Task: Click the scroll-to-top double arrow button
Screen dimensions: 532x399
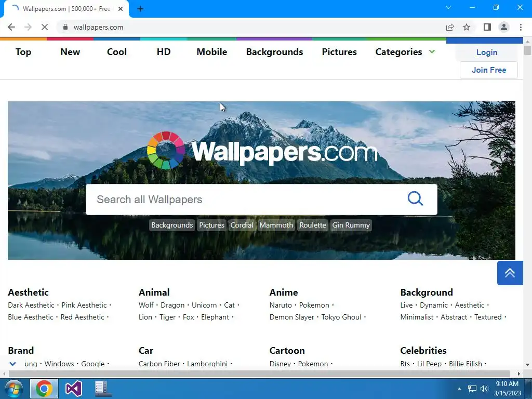Action: 510,273
